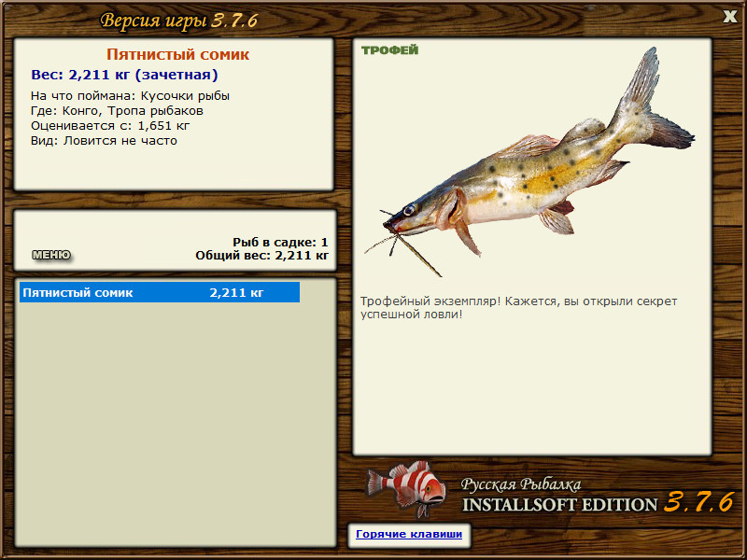Click the Трофейный экземпляр description text
Viewport: 747px width, 560px height.
coord(518,308)
